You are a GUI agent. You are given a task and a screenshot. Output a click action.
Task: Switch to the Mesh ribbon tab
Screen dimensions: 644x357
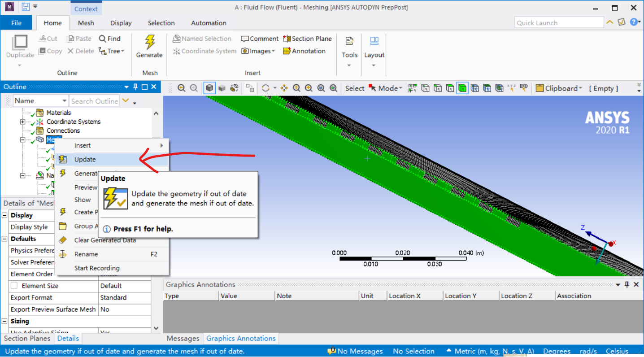[86, 23]
